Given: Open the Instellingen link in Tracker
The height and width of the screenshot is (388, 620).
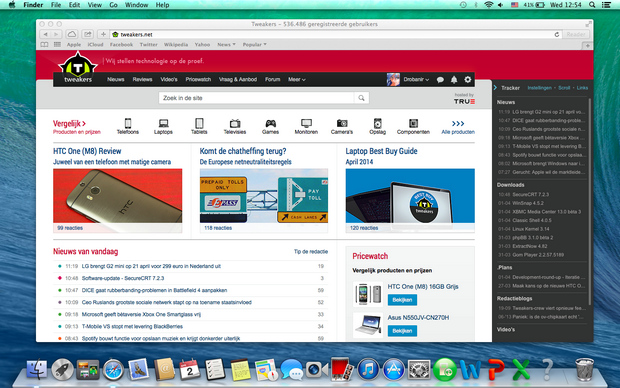Looking at the screenshot, I should (x=539, y=88).
